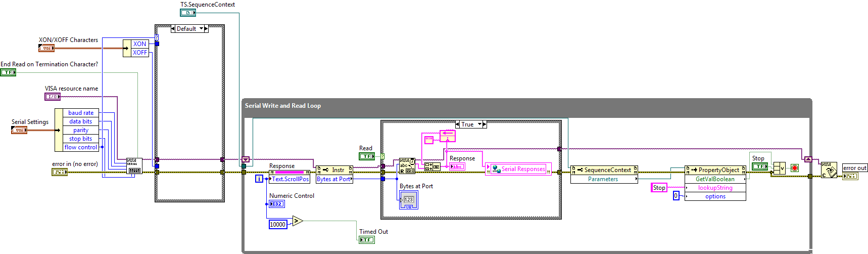
Task: Go to next case of True structure
Action: (x=485, y=124)
